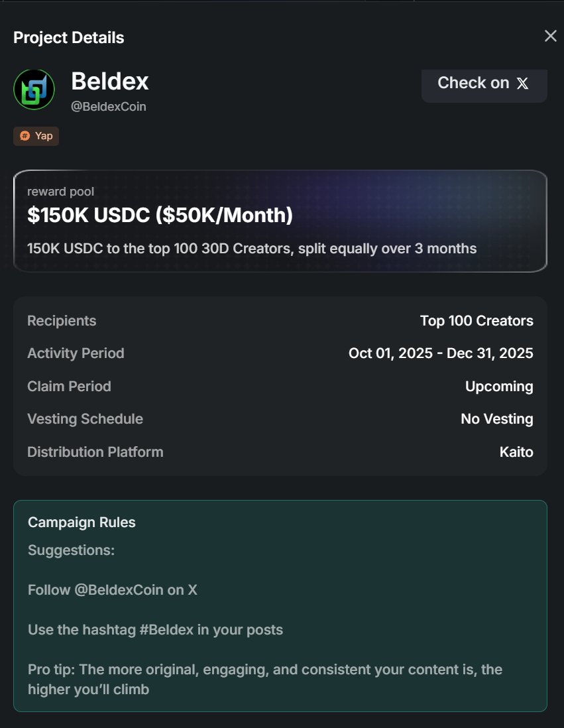Click the Beldex logo avatar
Image resolution: width=564 pixels, height=728 pixels.
point(34,90)
